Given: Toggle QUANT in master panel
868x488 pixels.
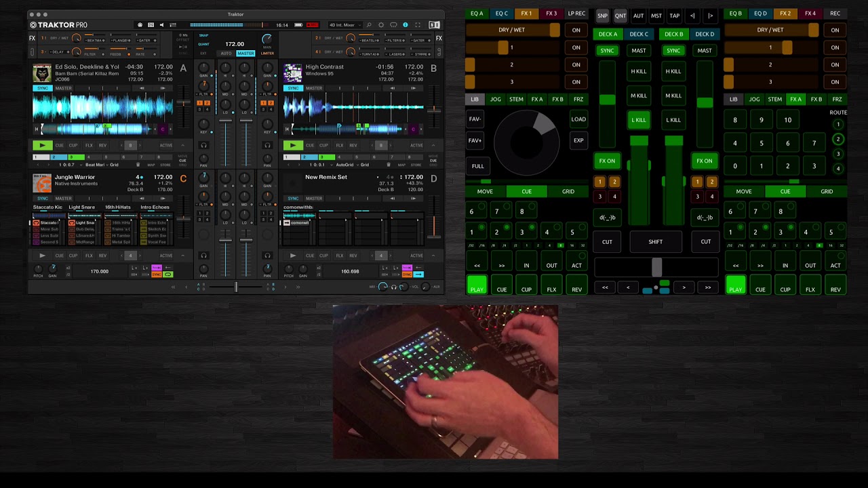Looking at the screenshot, I should (203, 44).
